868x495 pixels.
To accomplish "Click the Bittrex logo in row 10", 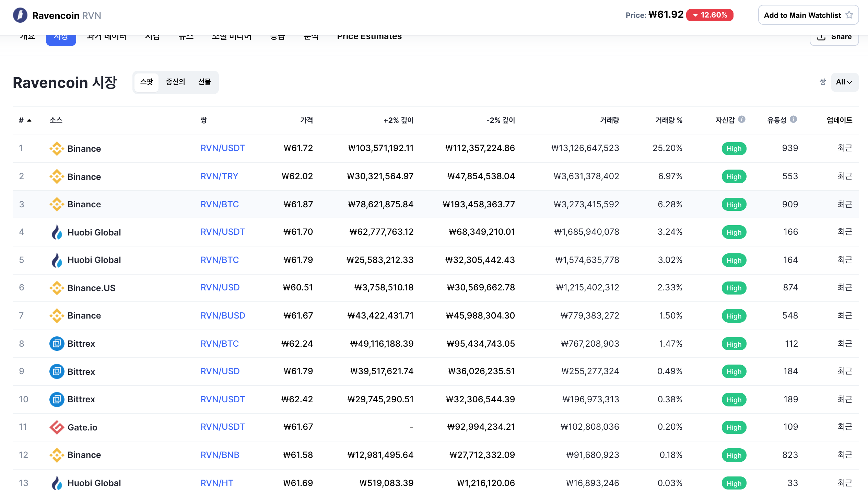I will coord(57,399).
